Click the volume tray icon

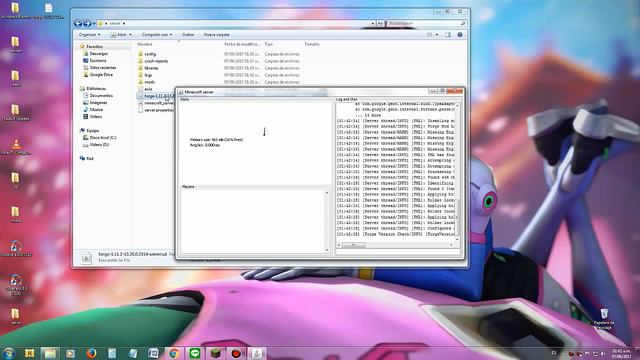coord(603,353)
